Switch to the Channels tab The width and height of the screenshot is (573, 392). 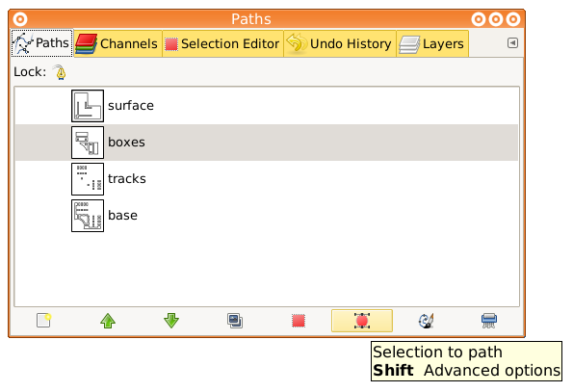tap(117, 44)
